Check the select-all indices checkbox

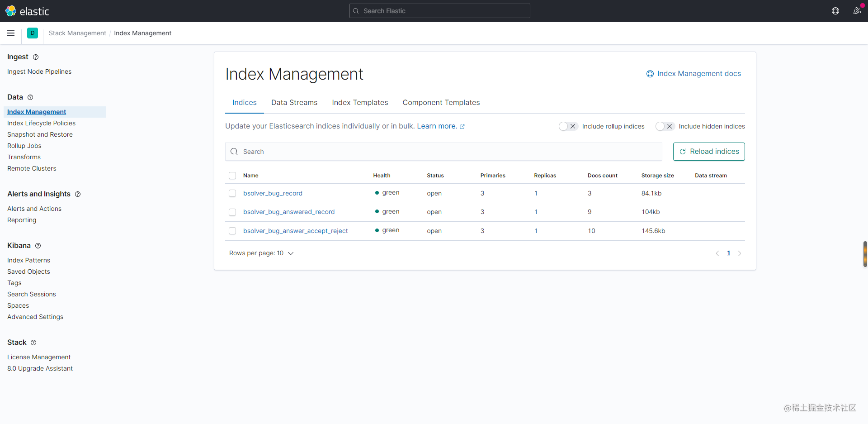[232, 176]
